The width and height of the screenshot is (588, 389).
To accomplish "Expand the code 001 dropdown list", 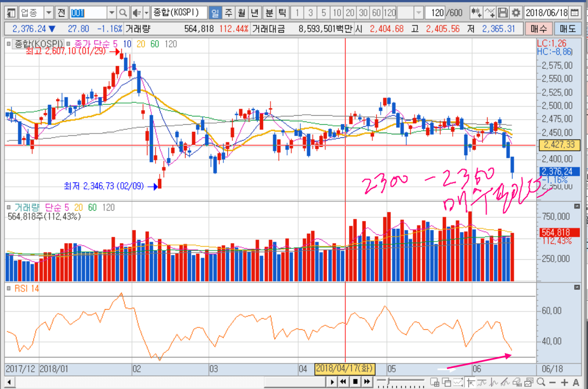I will click(111, 13).
